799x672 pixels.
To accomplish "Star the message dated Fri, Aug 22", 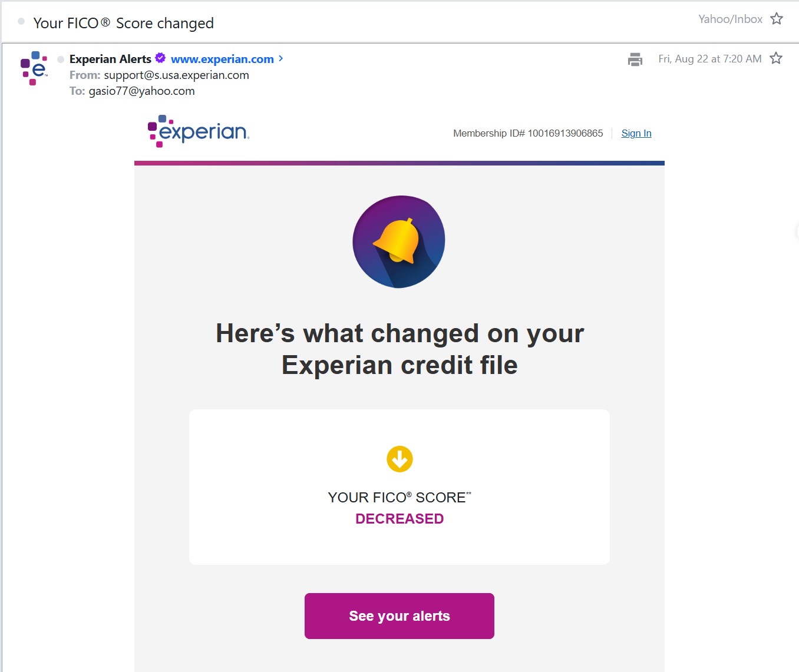I will tap(776, 58).
